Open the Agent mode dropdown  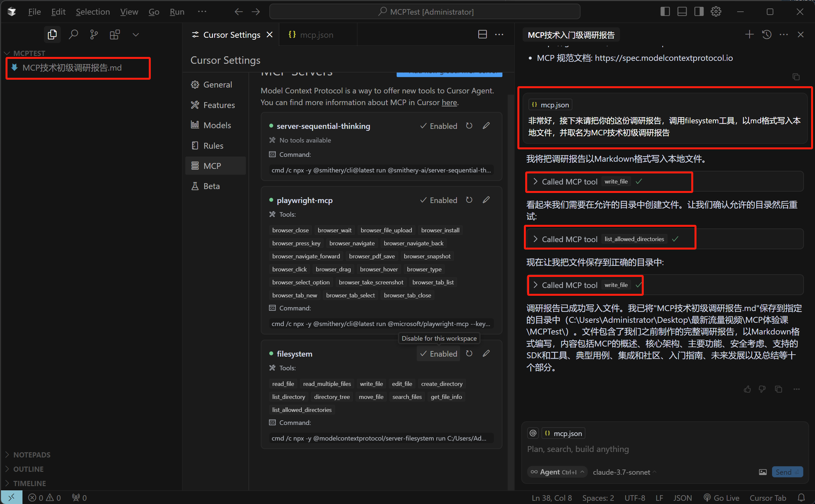(x=557, y=472)
